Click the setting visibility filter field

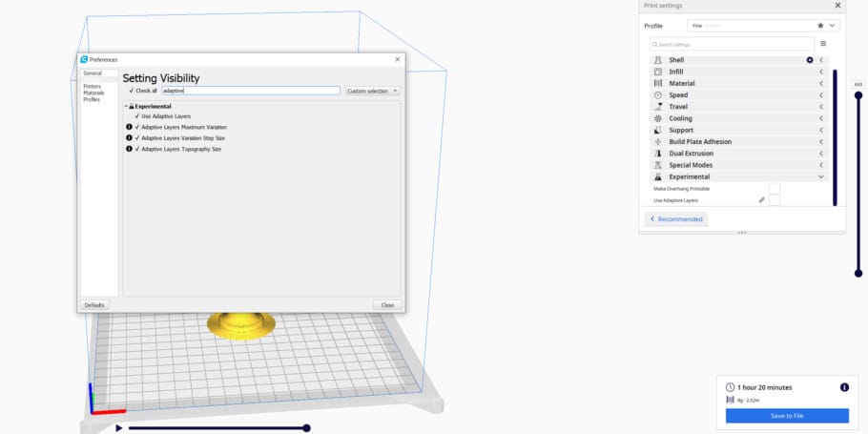pyautogui.click(x=250, y=91)
